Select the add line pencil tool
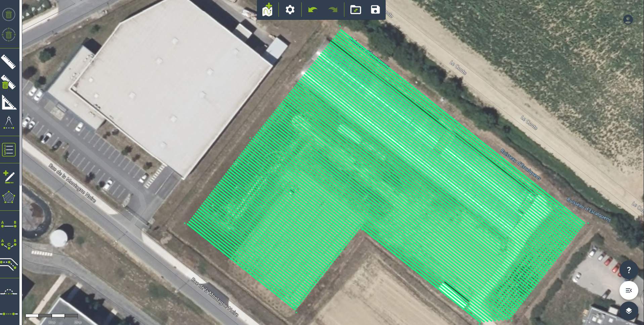Image resolution: width=644 pixels, height=325 pixels. (x=9, y=177)
